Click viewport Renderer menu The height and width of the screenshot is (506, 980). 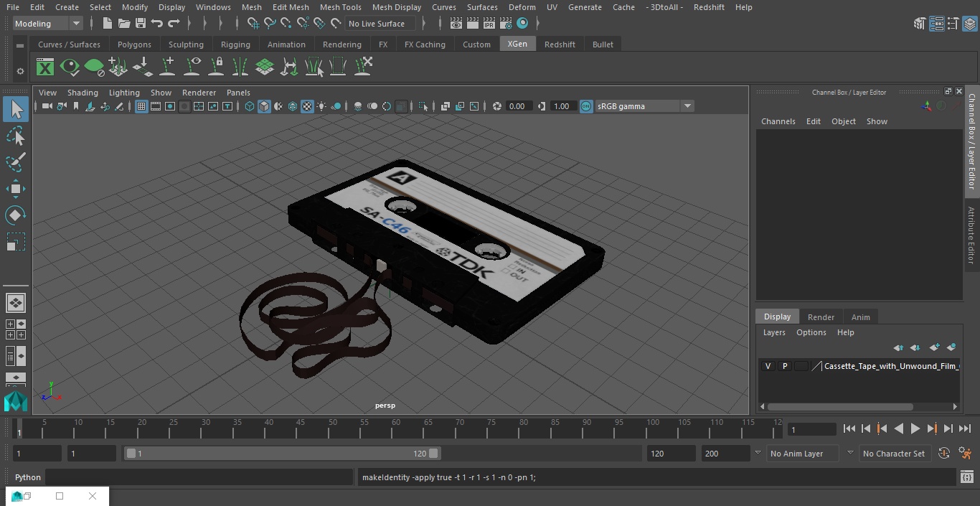click(x=199, y=93)
